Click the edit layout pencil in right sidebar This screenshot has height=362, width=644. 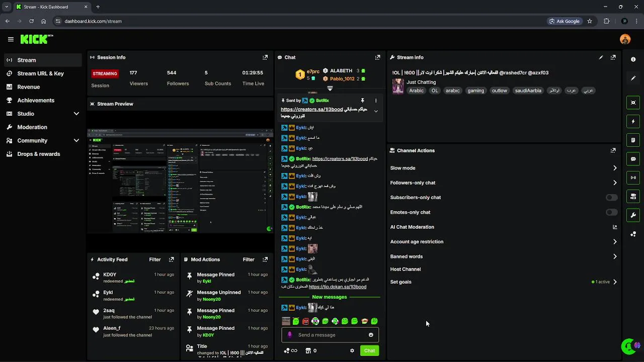[x=633, y=78]
